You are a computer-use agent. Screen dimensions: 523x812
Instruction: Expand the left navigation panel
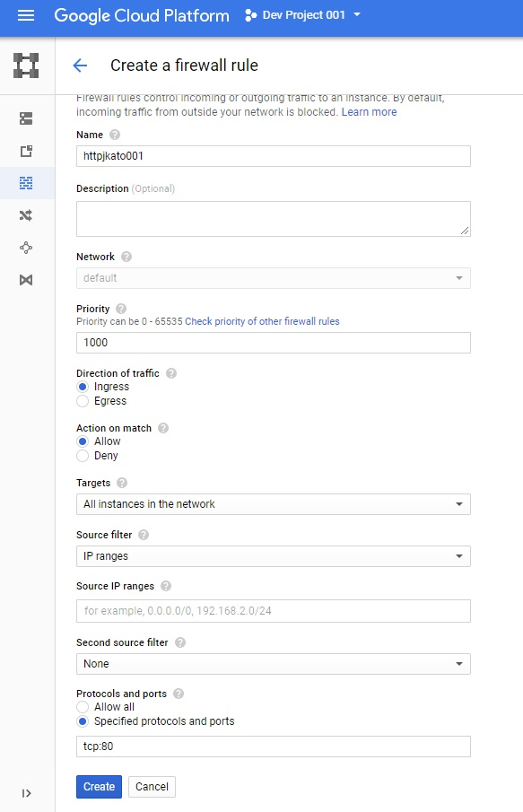(x=27, y=791)
